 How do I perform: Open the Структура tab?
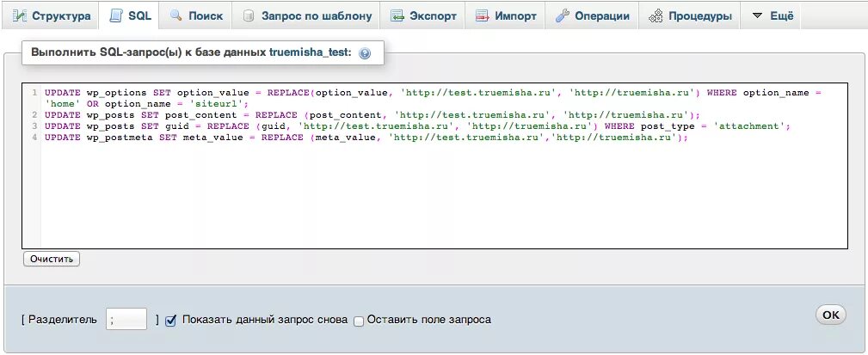[51, 15]
